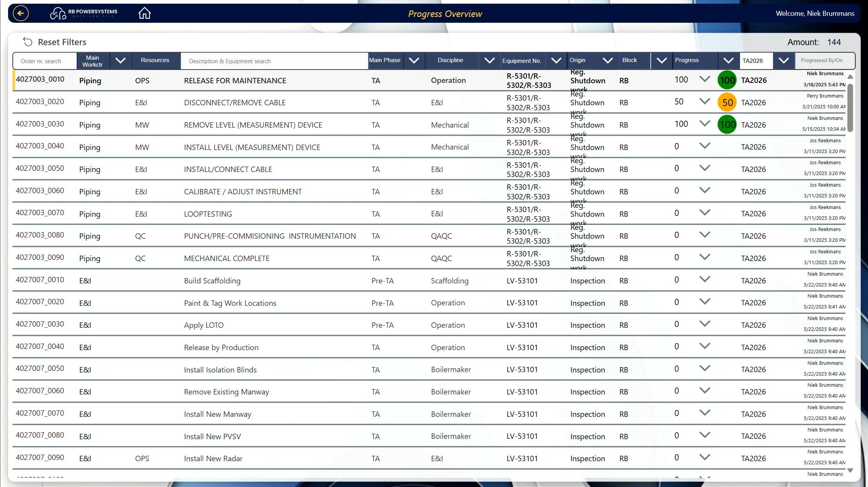This screenshot has height=487, width=868.
Task: Open the home page icon
Action: point(145,13)
